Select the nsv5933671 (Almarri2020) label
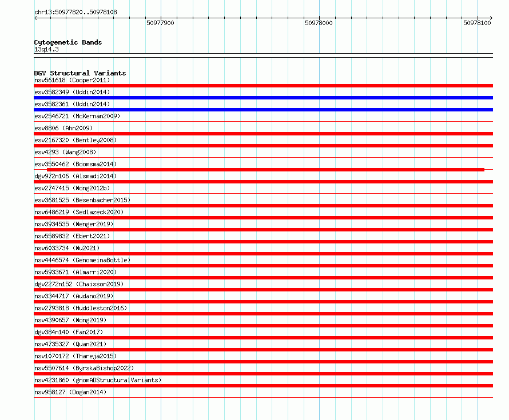Image resolution: width=509 pixels, height=420 pixels. [75, 272]
